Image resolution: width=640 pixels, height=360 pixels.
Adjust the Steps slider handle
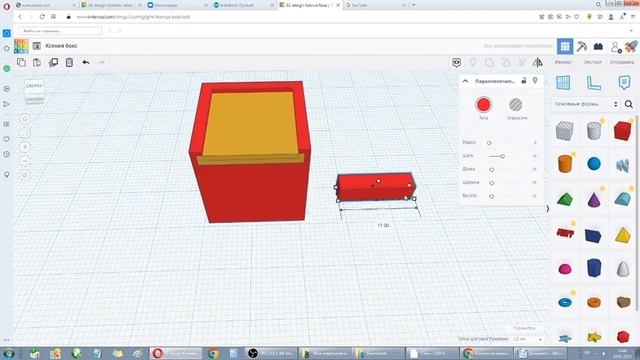coord(502,156)
